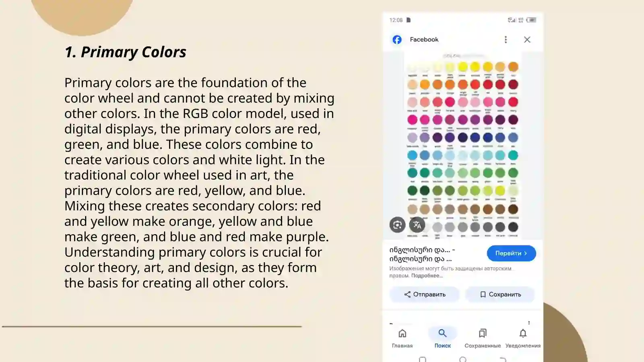
Task: Tap the Google Lens search icon
Action: 397,224
